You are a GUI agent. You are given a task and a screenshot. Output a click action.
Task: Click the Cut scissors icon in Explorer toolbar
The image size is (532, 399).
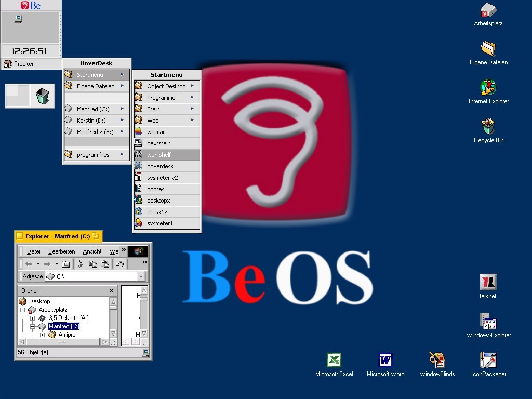tap(81, 264)
